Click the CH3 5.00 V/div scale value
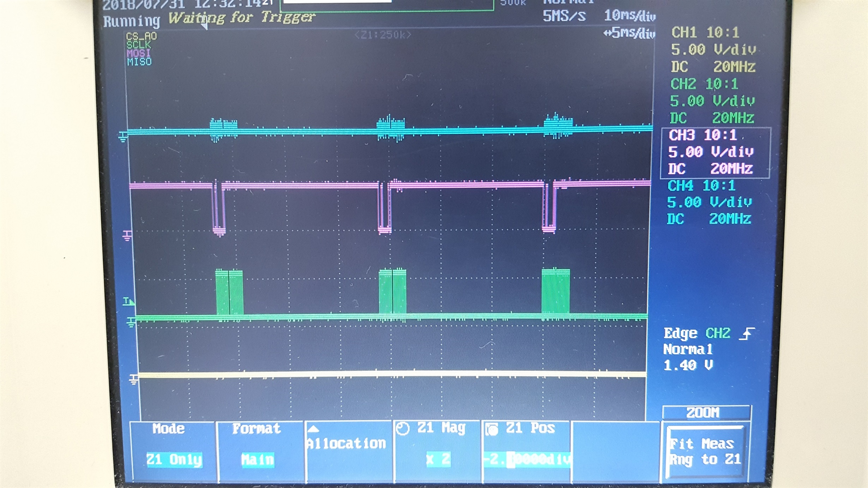 (711, 152)
